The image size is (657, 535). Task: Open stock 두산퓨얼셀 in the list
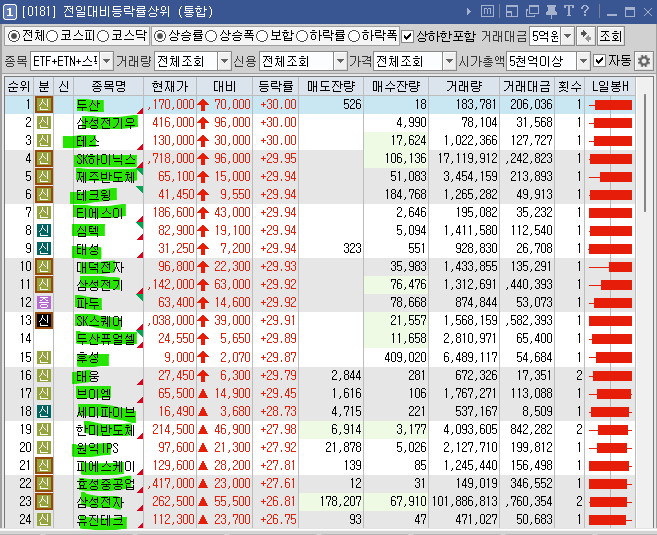(x=106, y=339)
